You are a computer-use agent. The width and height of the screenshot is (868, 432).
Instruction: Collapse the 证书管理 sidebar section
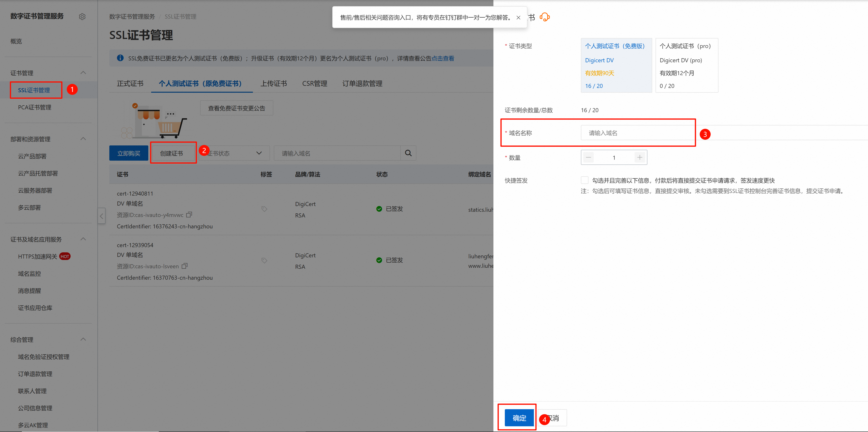(83, 73)
